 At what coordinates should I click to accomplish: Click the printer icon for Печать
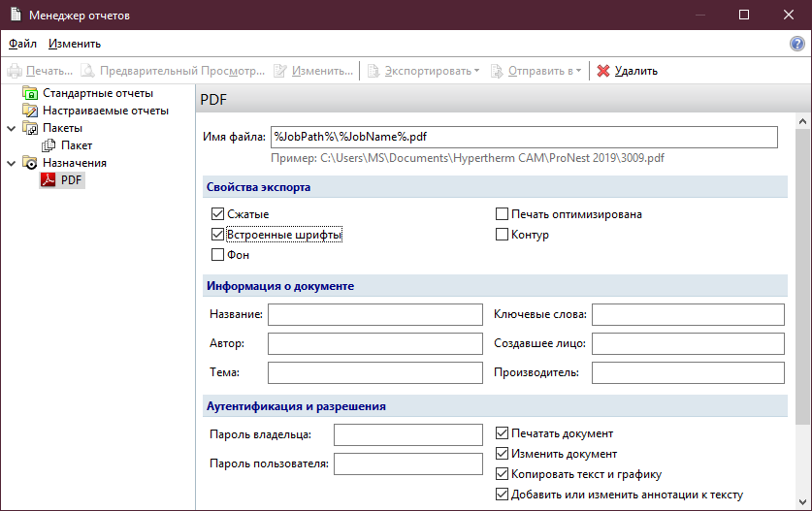coord(15,71)
